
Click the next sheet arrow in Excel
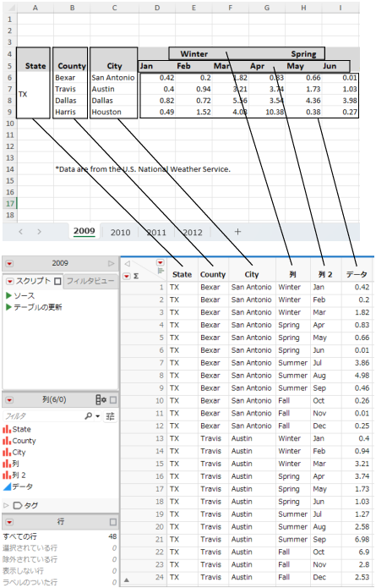pos(39,232)
